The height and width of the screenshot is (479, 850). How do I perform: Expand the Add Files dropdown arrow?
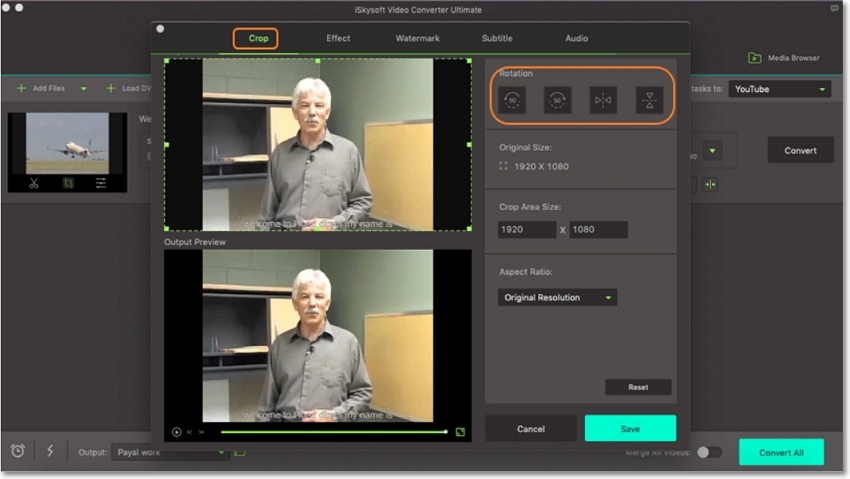[x=83, y=89]
